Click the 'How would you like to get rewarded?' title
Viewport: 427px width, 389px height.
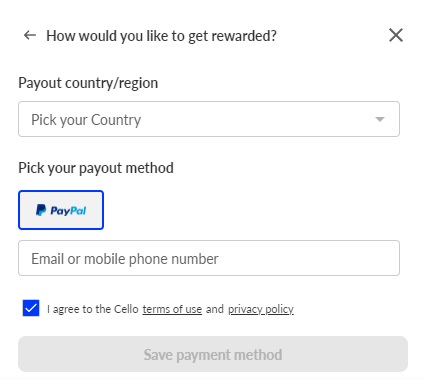(x=161, y=36)
